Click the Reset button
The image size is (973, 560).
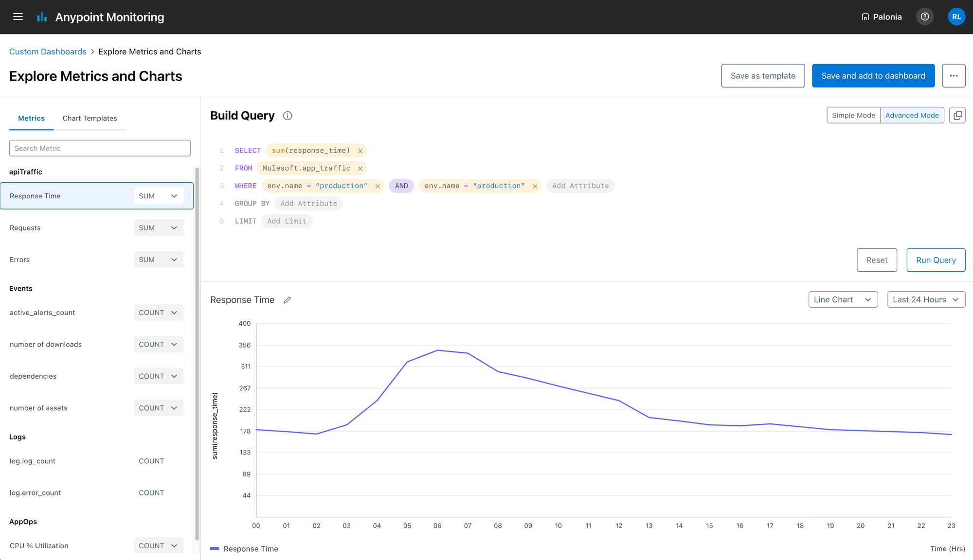877,260
